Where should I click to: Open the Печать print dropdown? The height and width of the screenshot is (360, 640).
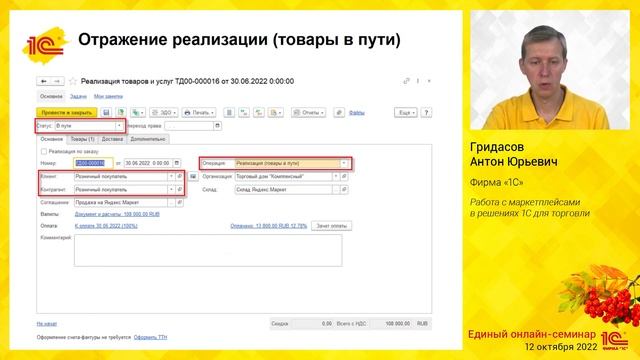coord(199,112)
